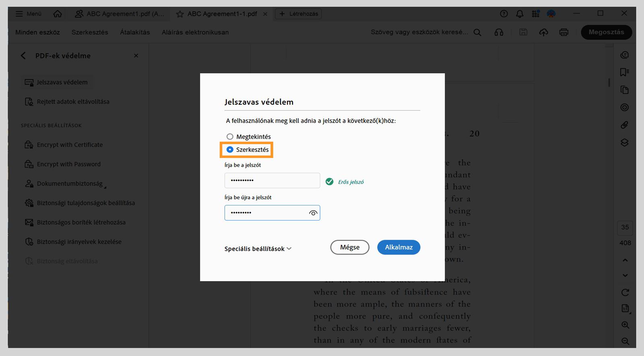Open the Minden eszköz menu
This screenshot has height=356, width=644.
37,32
